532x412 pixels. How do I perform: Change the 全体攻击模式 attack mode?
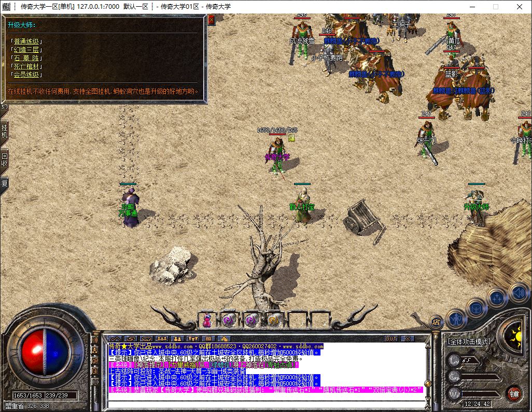click(469, 342)
